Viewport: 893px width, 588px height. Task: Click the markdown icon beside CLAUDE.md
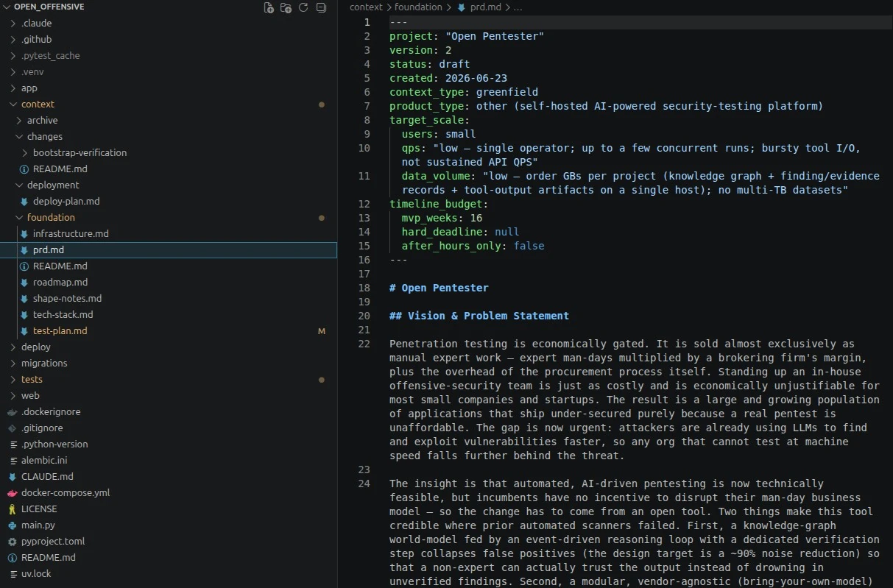(13, 476)
